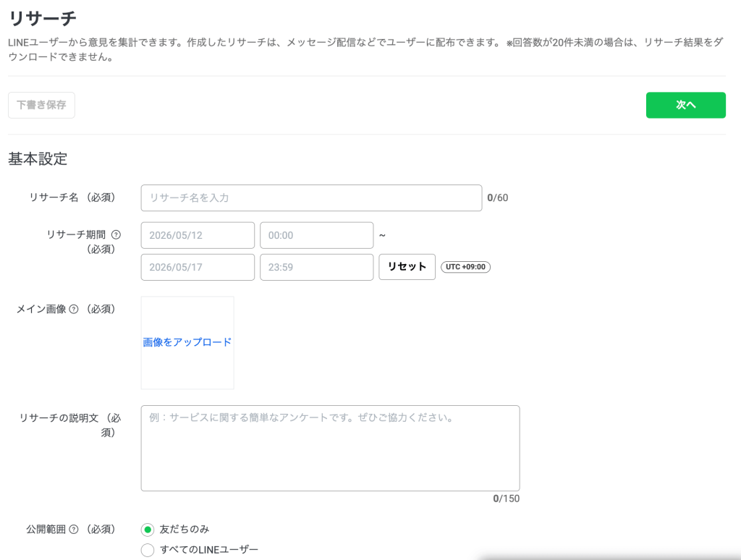
Task: Open the end date field 2026/05/17
Action: click(198, 267)
